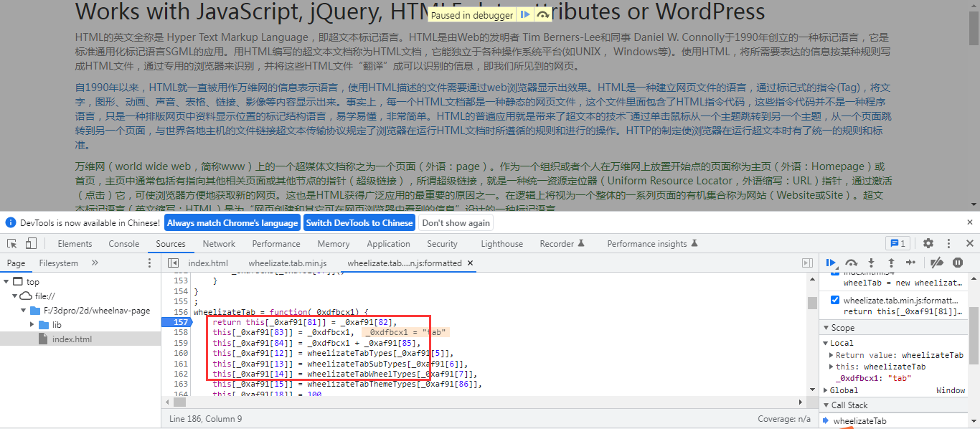
Task: Toggle breakpoint on line number 157
Action: click(180, 322)
